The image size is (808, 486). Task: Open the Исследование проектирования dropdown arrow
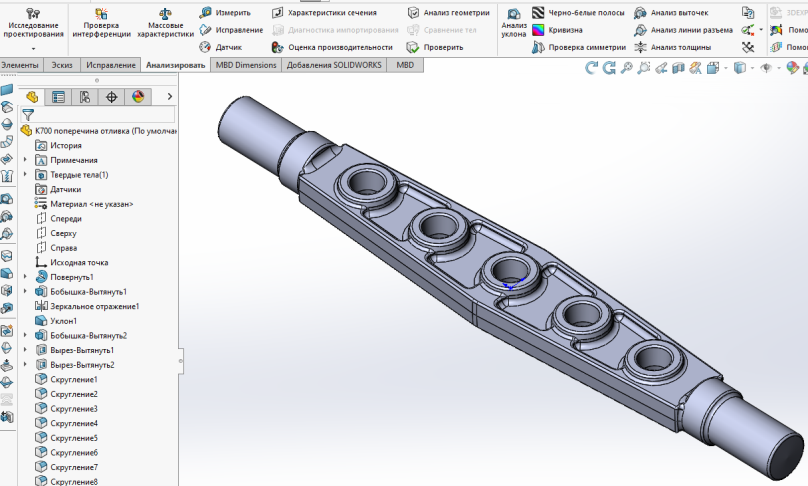pyautogui.click(x=32, y=48)
